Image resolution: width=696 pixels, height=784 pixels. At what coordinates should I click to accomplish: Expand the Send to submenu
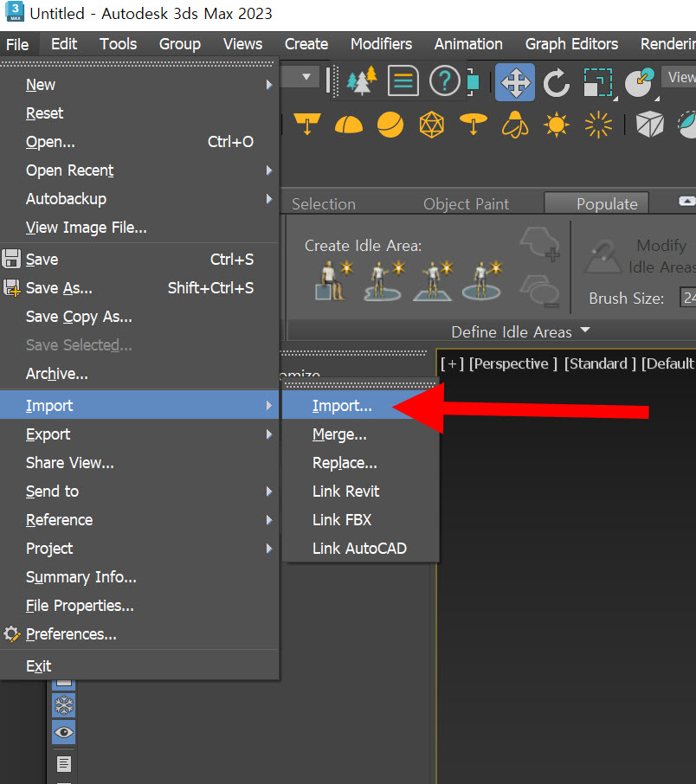tap(139, 491)
